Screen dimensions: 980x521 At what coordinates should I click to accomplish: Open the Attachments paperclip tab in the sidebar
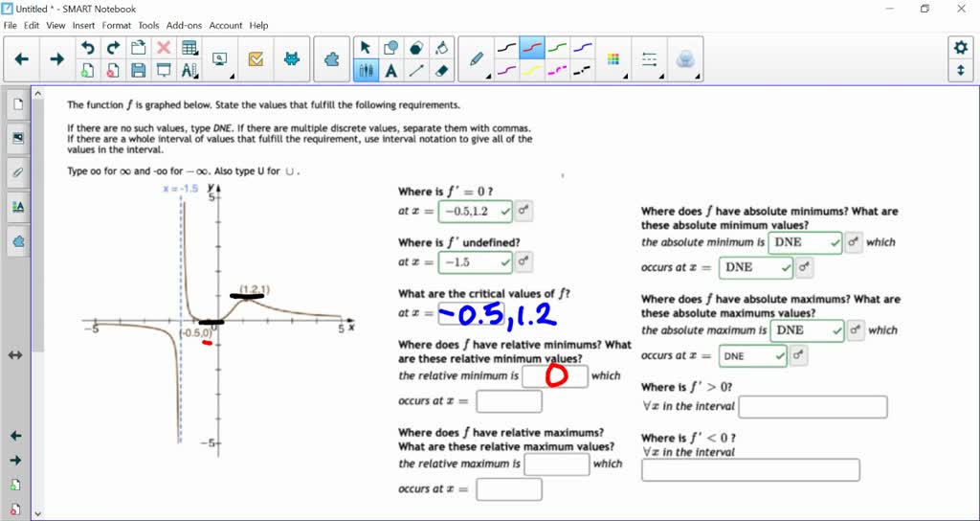point(18,172)
